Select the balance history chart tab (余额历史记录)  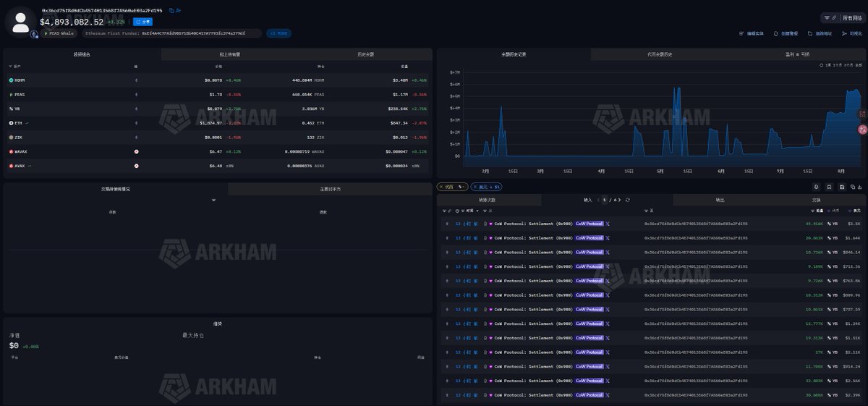tap(514, 54)
